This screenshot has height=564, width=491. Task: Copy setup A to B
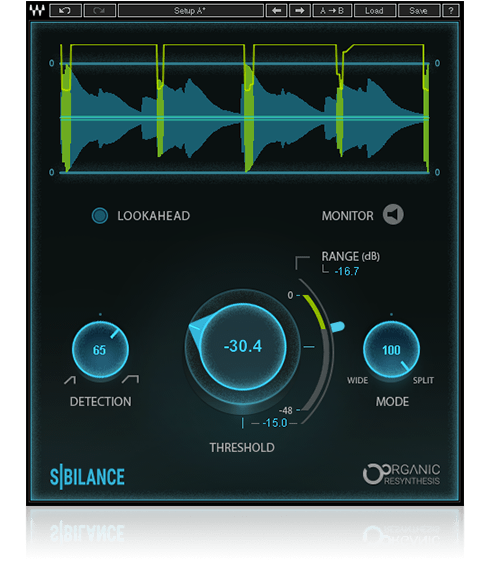click(332, 10)
